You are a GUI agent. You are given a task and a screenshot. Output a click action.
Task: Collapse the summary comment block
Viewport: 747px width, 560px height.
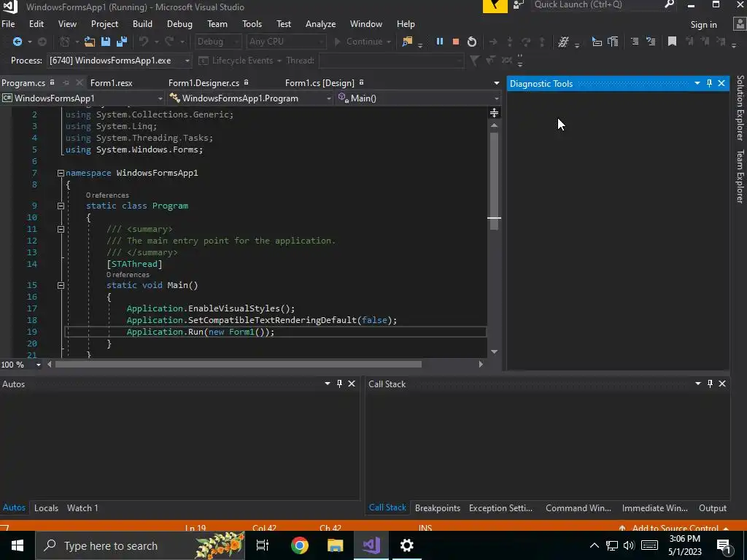(x=61, y=230)
